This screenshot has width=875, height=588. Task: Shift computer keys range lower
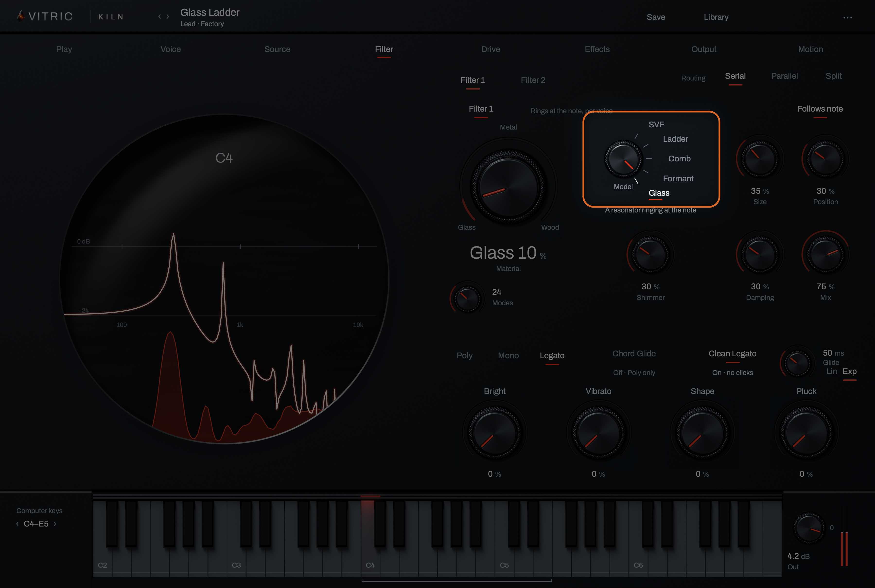click(x=17, y=524)
